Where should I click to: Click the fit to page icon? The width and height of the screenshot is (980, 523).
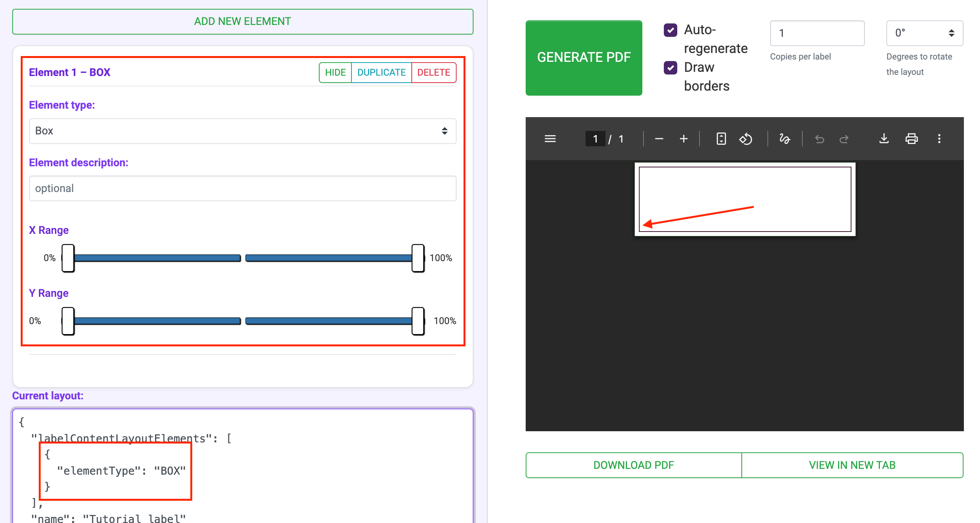[721, 139]
